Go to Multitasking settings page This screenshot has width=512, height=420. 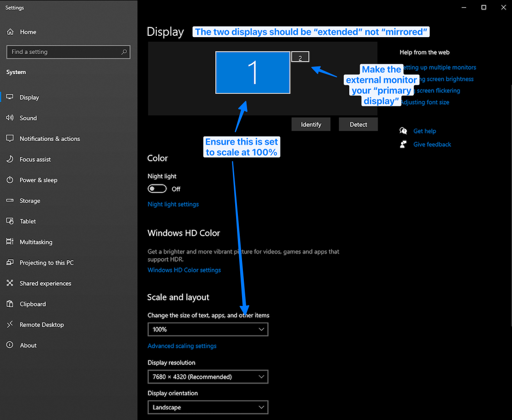coord(36,242)
